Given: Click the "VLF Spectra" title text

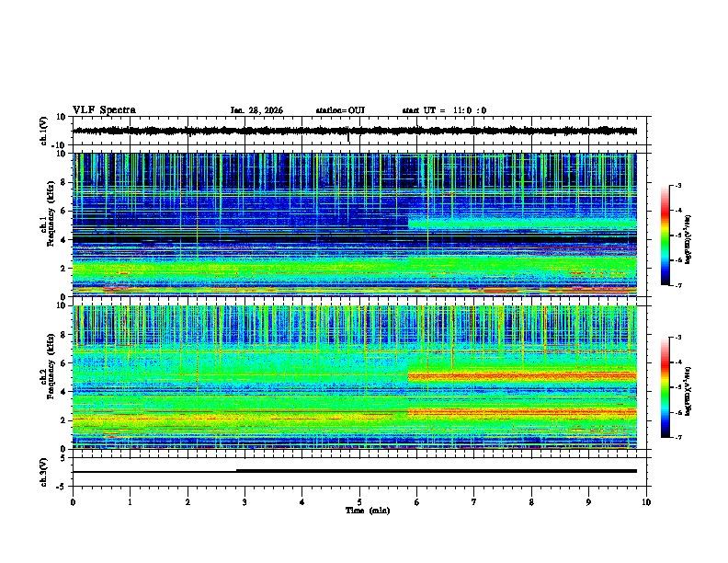Looking at the screenshot, I should (104, 110).
